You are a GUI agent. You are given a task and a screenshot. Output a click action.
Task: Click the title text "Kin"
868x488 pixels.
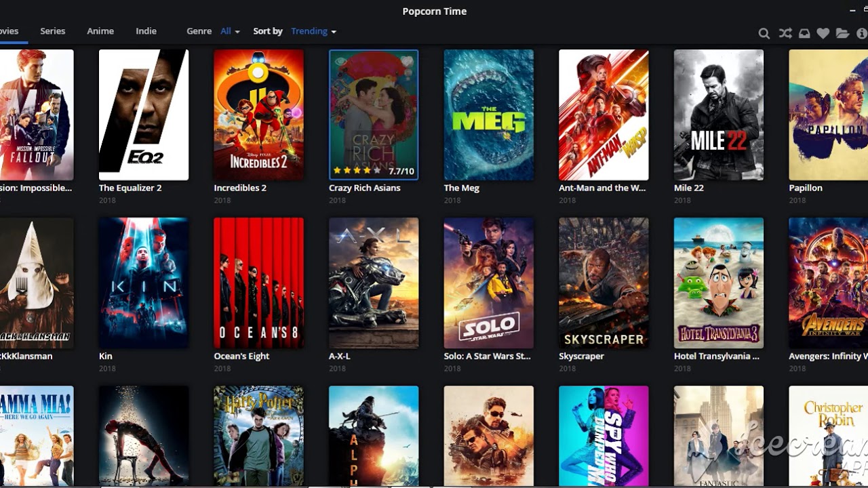[x=106, y=356]
